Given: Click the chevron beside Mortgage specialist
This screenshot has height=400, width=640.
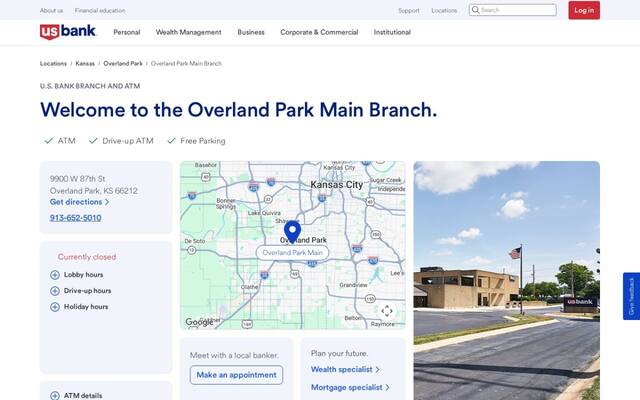Looking at the screenshot, I should [387, 387].
